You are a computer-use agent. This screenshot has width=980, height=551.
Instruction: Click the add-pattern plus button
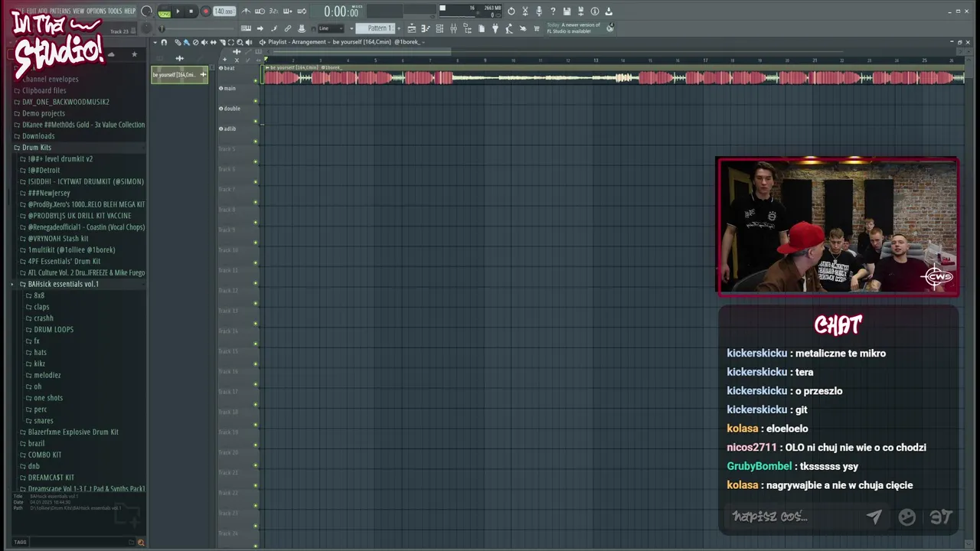(x=399, y=28)
